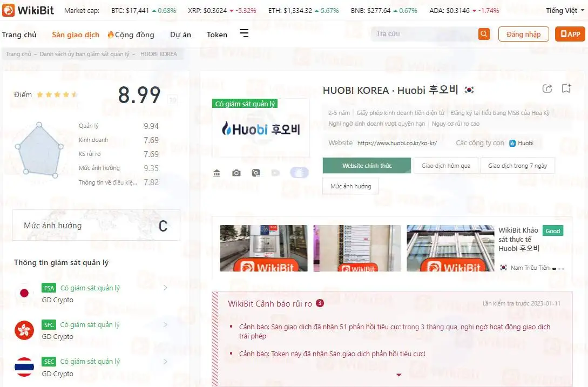This screenshot has width=588, height=387.
Task: Click the BTC price ticker
Action: click(x=144, y=10)
